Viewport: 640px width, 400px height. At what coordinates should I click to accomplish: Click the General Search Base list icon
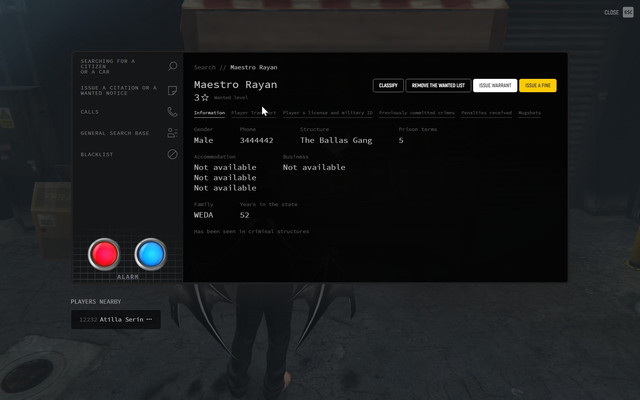(x=173, y=133)
